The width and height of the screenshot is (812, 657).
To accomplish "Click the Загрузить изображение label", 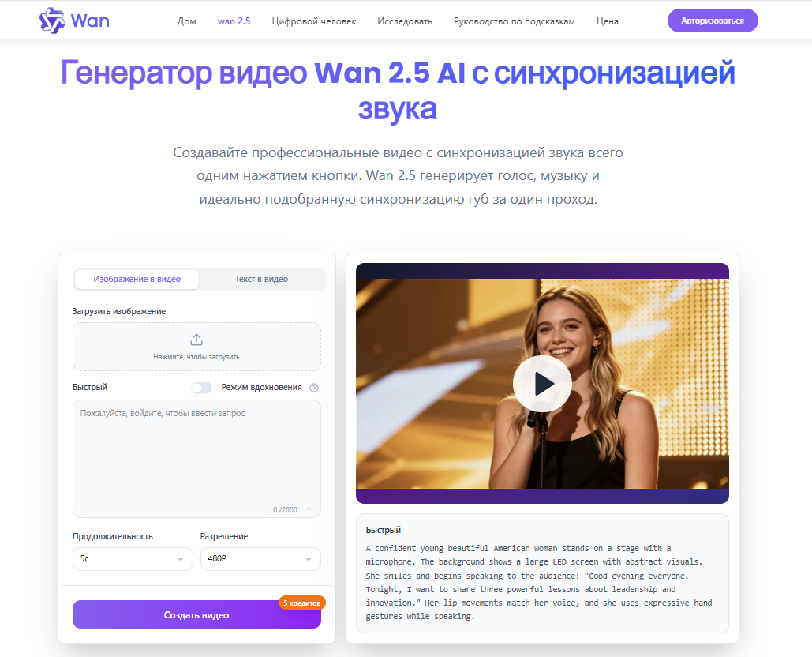I will [119, 311].
